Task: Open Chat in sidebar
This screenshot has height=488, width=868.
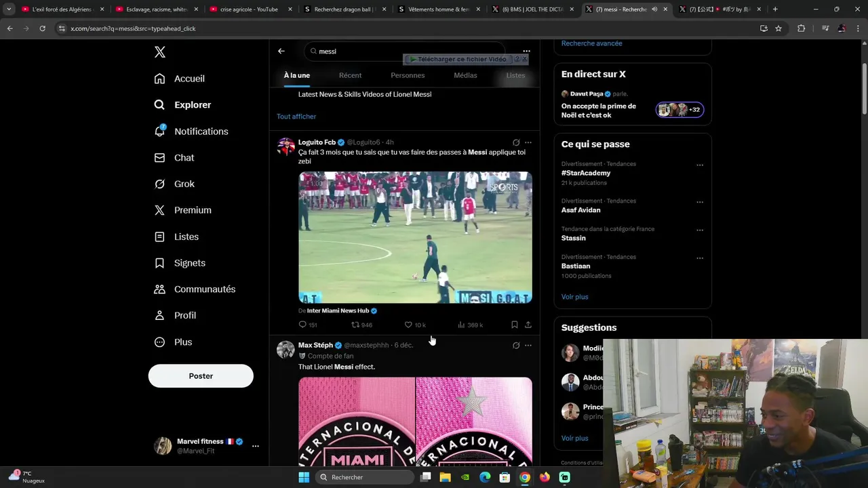Action: (174, 158)
